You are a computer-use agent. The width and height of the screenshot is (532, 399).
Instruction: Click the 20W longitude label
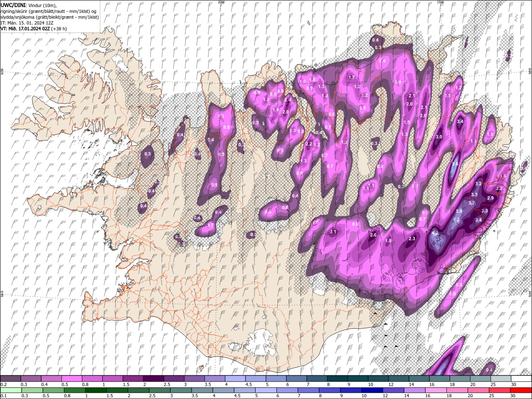[221, 2]
